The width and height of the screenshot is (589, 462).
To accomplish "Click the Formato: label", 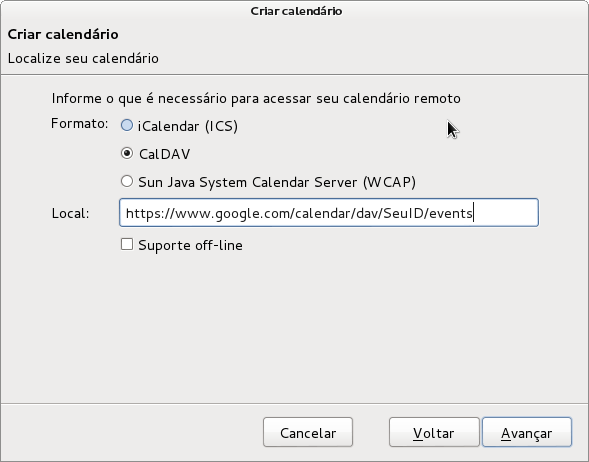I will [x=80, y=124].
